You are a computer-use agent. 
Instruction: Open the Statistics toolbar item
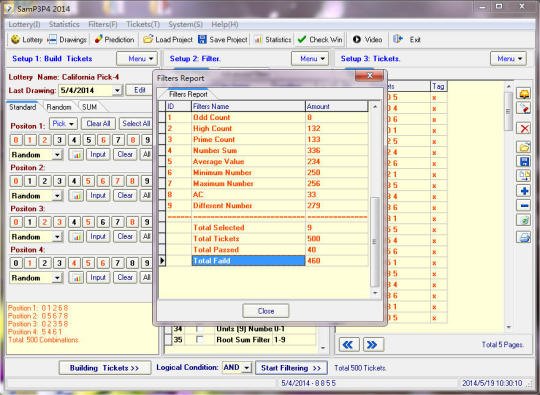tap(272, 40)
